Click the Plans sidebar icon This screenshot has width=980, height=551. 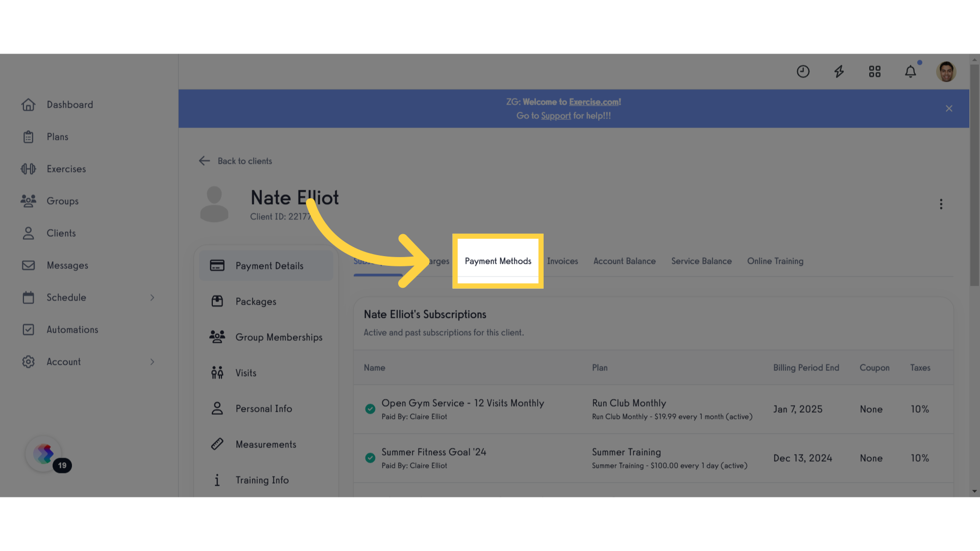point(28,137)
